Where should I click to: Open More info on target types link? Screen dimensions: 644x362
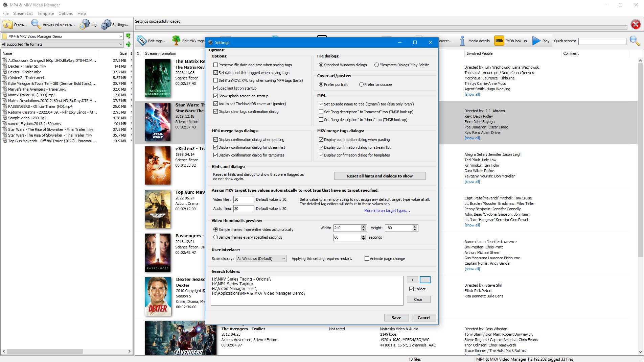click(387, 211)
